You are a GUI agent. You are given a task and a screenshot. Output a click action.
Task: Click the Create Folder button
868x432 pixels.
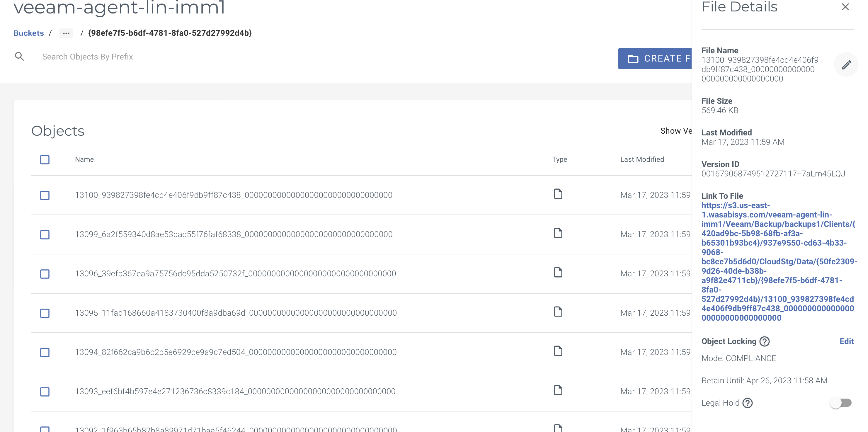point(655,58)
